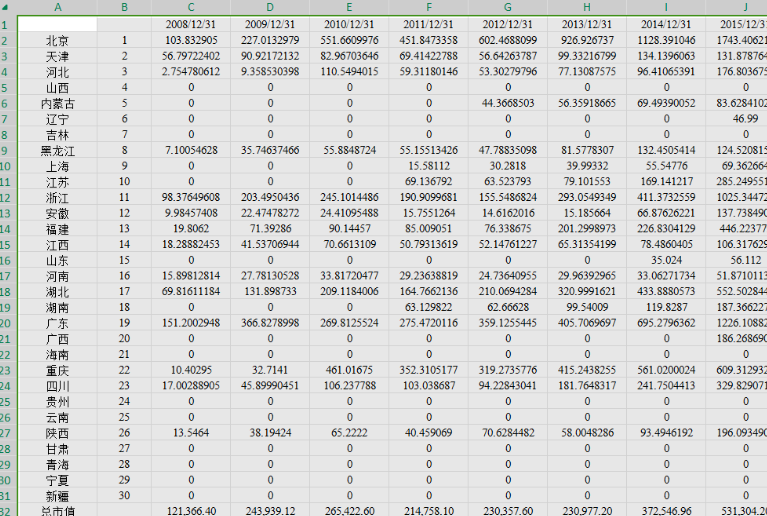The height and width of the screenshot is (516, 767).
Task: Select the empty cell A1
Action: [x=58, y=24]
